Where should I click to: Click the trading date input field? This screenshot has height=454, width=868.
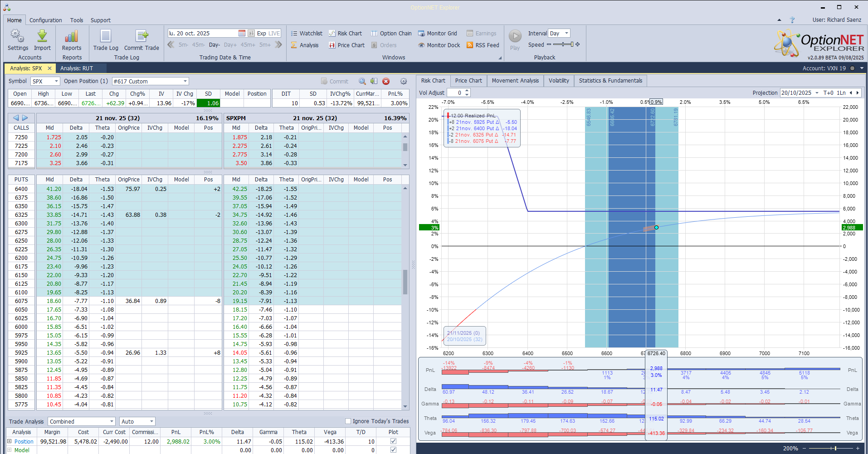point(203,33)
